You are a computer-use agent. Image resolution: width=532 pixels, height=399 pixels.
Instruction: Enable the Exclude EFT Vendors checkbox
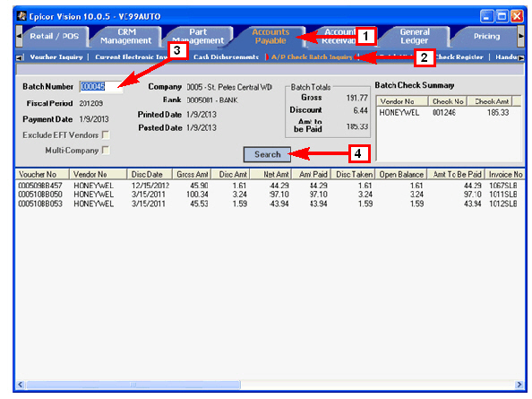106,135
